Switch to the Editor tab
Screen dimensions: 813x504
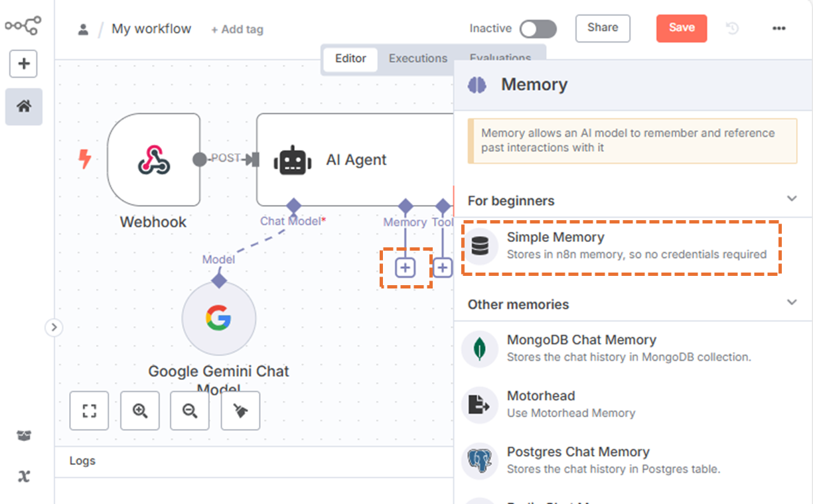[350, 58]
